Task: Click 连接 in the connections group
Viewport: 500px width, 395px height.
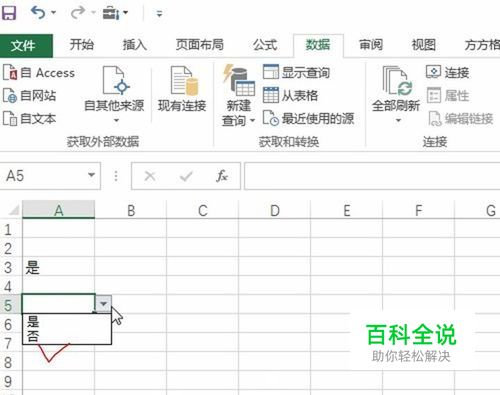Action: point(448,72)
